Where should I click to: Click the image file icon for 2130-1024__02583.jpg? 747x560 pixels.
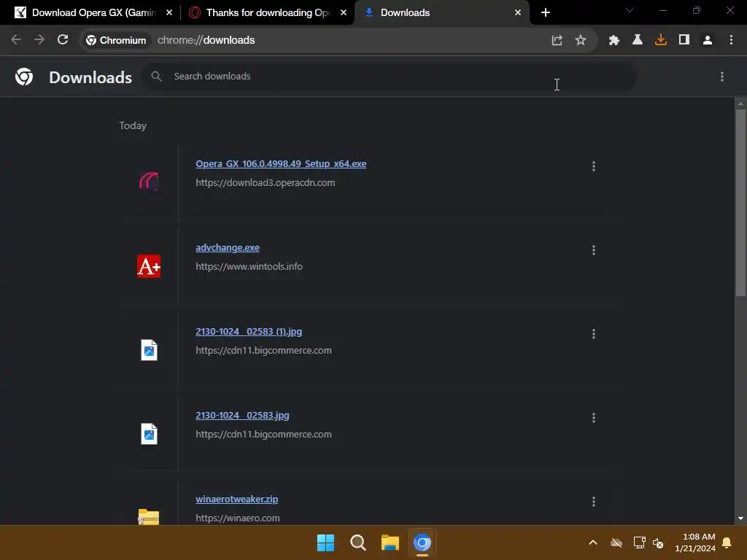[x=149, y=434]
